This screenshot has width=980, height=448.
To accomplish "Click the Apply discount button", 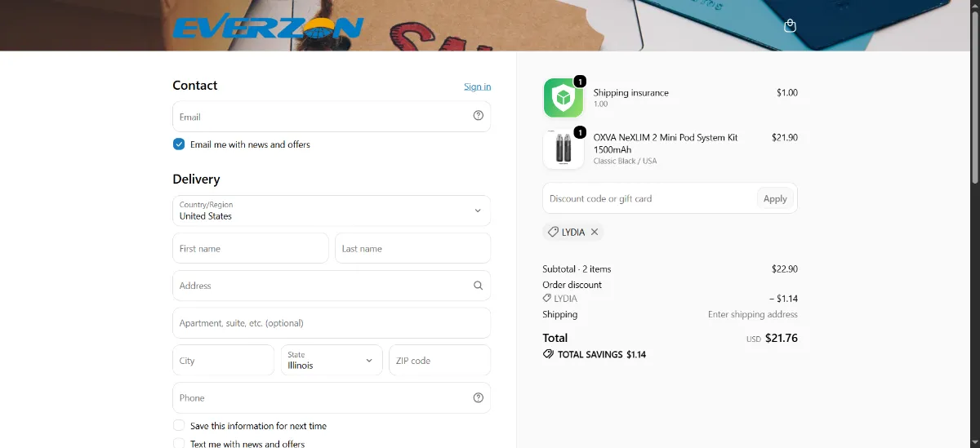I will pos(775,198).
